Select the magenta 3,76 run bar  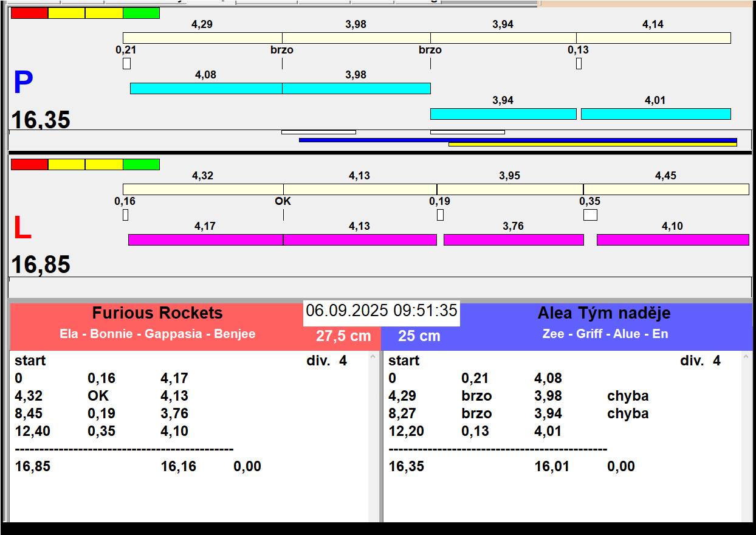coord(513,240)
